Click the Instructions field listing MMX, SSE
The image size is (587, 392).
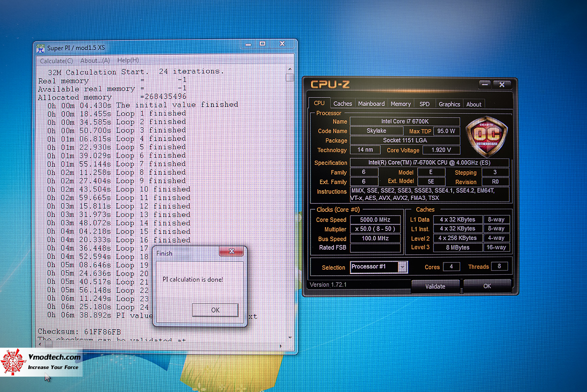(x=429, y=194)
